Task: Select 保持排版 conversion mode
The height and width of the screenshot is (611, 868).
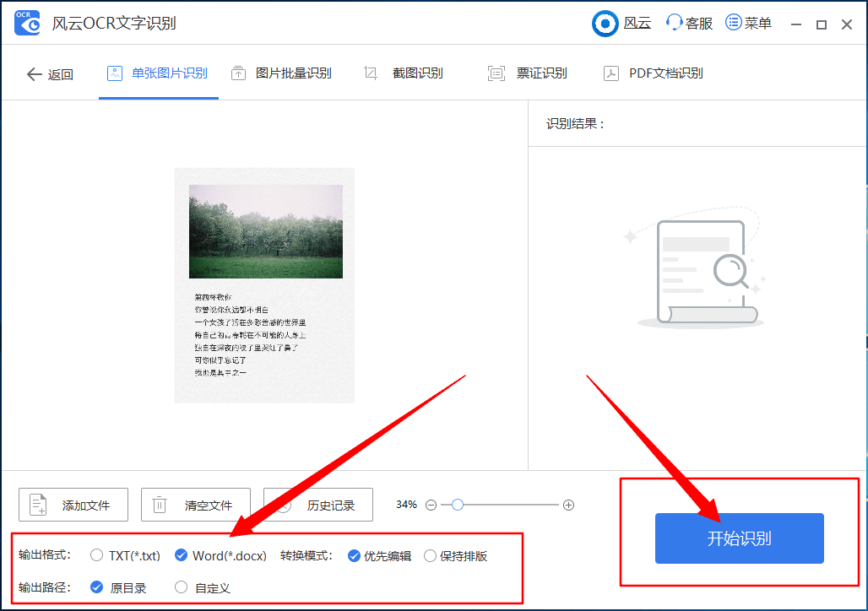Action: tap(432, 555)
